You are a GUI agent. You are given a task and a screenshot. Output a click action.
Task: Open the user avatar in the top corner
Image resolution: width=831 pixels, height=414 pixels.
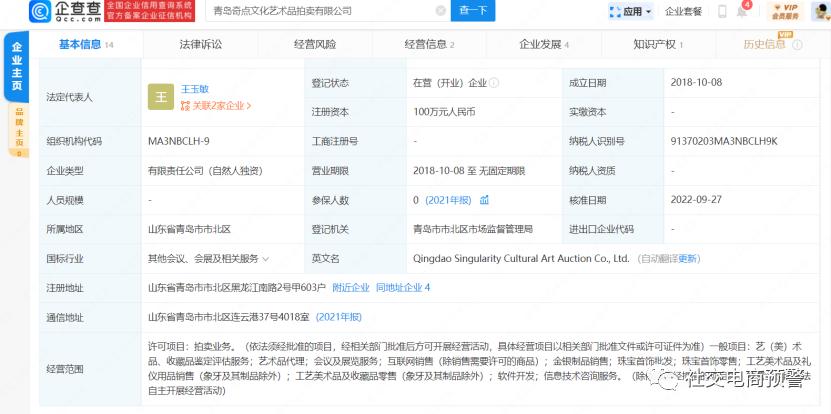tap(820, 11)
